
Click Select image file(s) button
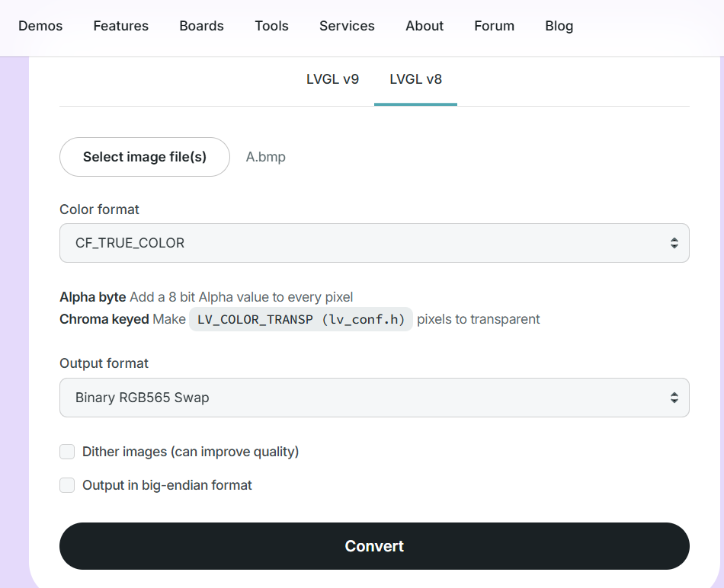pyautogui.click(x=145, y=157)
